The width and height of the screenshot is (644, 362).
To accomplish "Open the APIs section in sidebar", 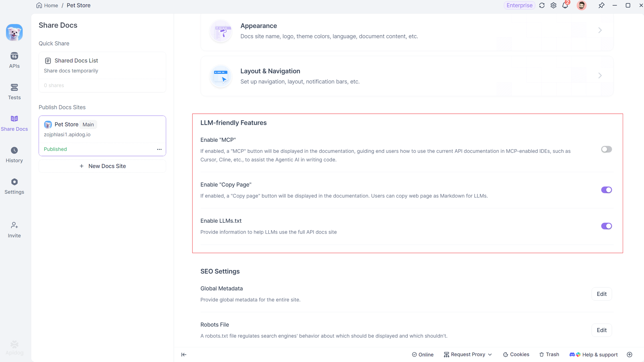I will click(x=14, y=60).
